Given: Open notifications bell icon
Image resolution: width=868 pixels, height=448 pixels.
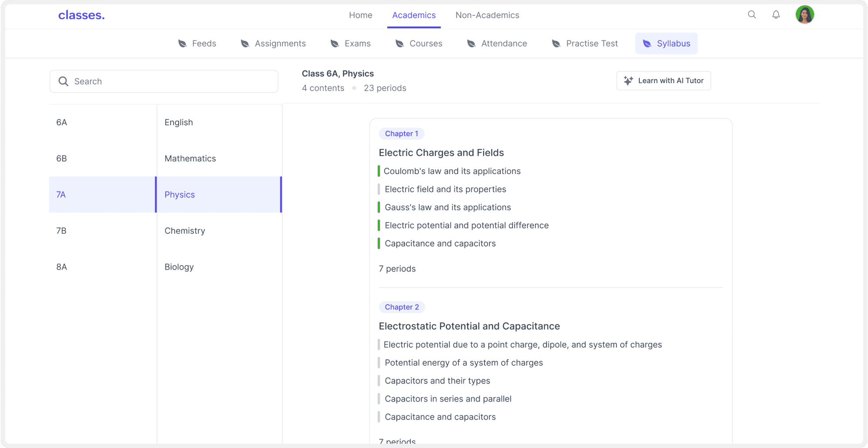Looking at the screenshot, I should point(776,15).
